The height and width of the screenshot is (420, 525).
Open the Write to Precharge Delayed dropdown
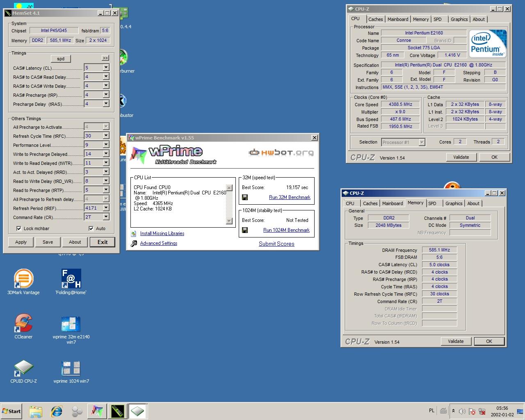pyautogui.click(x=106, y=154)
